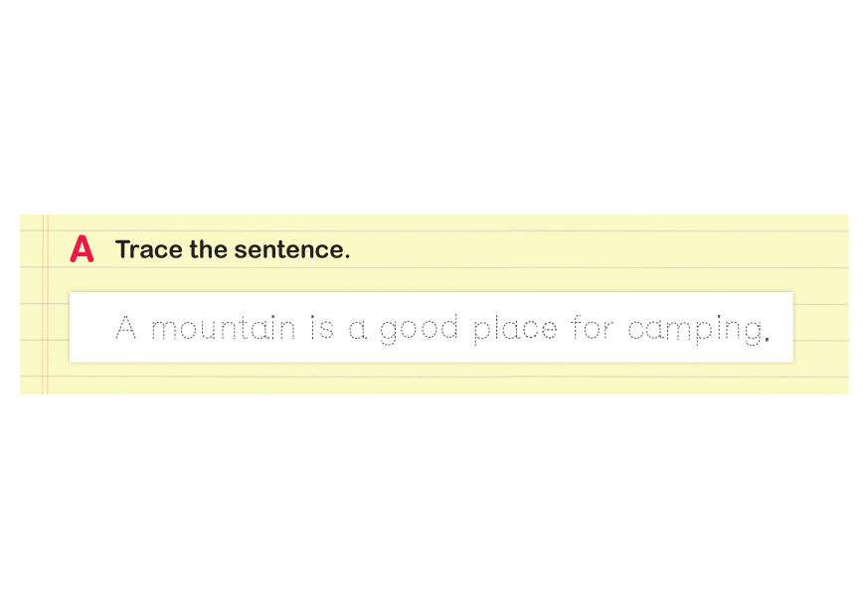This screenshot has width=868, height=608.
Task: Click the dotted word "place"
Action: tap(514, 330)
